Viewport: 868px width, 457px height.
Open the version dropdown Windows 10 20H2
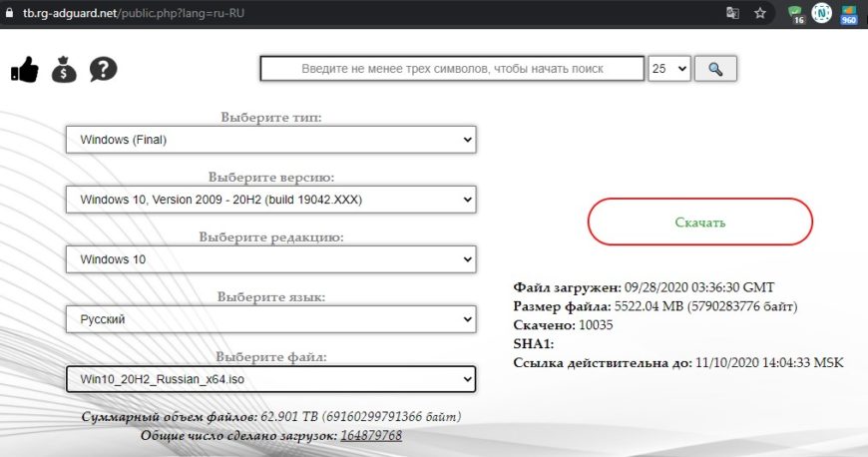(270, 200)
